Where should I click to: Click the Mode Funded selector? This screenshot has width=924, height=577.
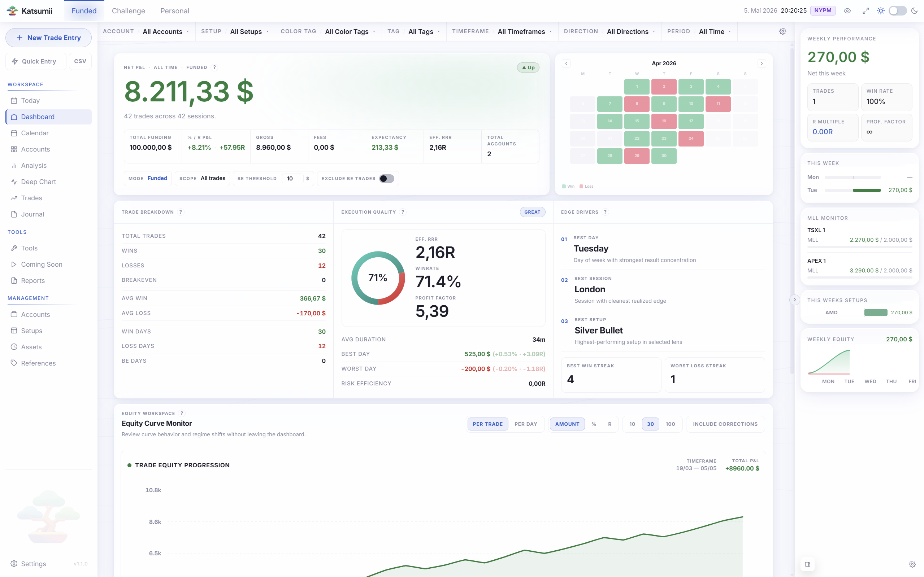(x=148, y=178)
